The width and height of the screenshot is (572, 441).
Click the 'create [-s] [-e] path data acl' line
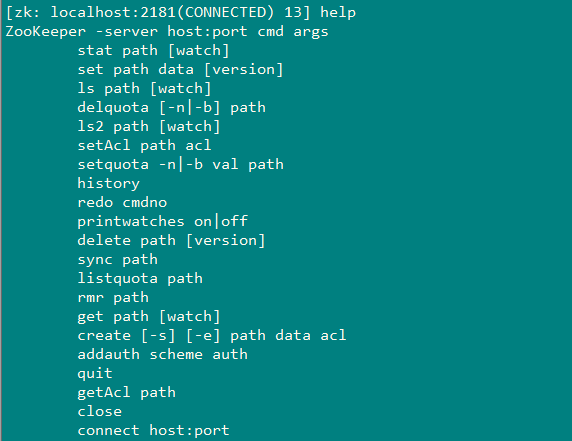click(x=212, y=336)
